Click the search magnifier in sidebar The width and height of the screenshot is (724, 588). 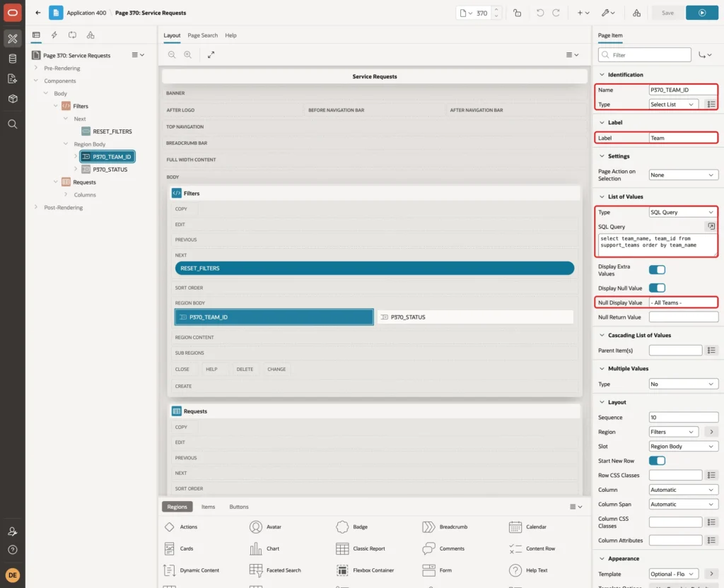13,124
